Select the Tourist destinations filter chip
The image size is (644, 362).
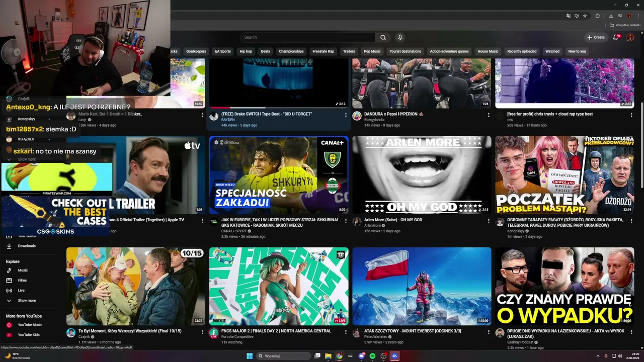pyautogui.click(x=405, y=51)
